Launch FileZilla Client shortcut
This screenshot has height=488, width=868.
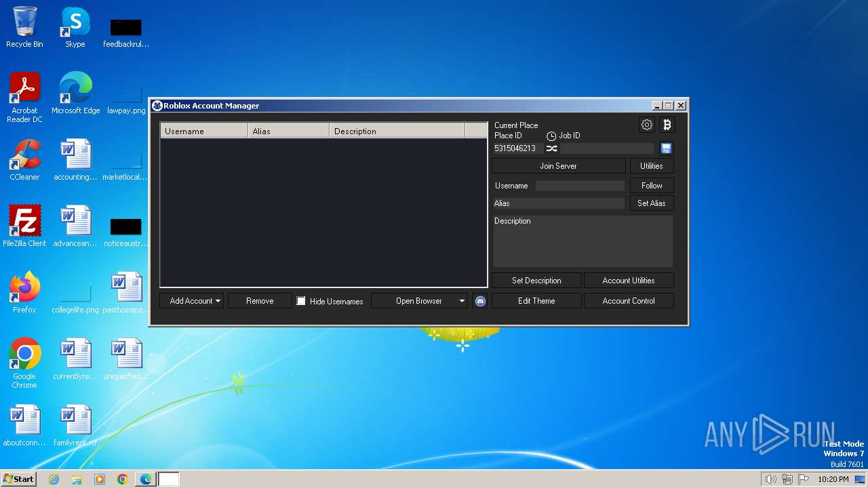24,226
